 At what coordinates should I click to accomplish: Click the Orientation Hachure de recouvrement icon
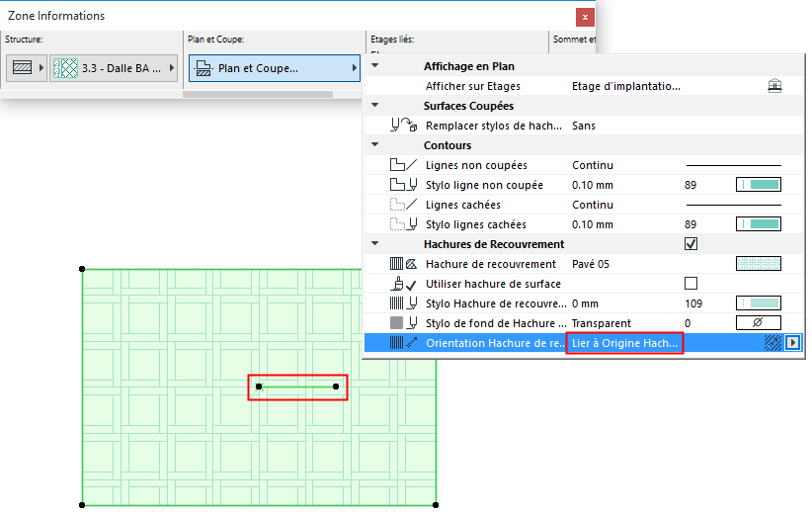(x=403, y=342)
